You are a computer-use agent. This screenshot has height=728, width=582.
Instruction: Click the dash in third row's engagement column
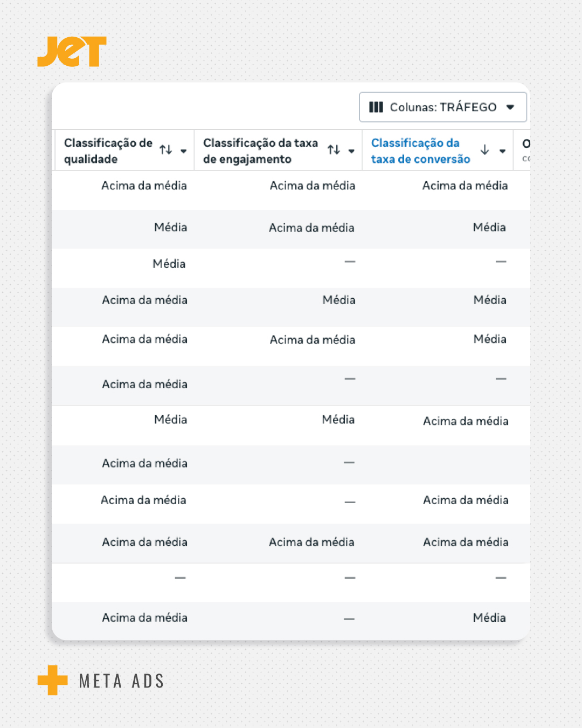point(350,262)
